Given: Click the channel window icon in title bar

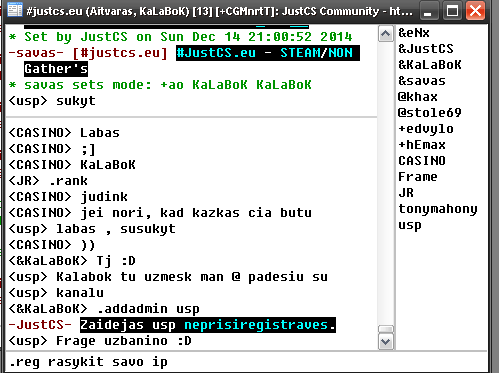Looking at the screenshot, I should coord(15,10).
